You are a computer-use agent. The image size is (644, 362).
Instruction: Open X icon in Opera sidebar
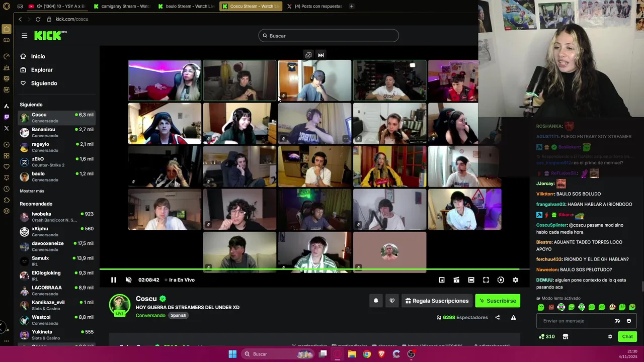(7, 128)
